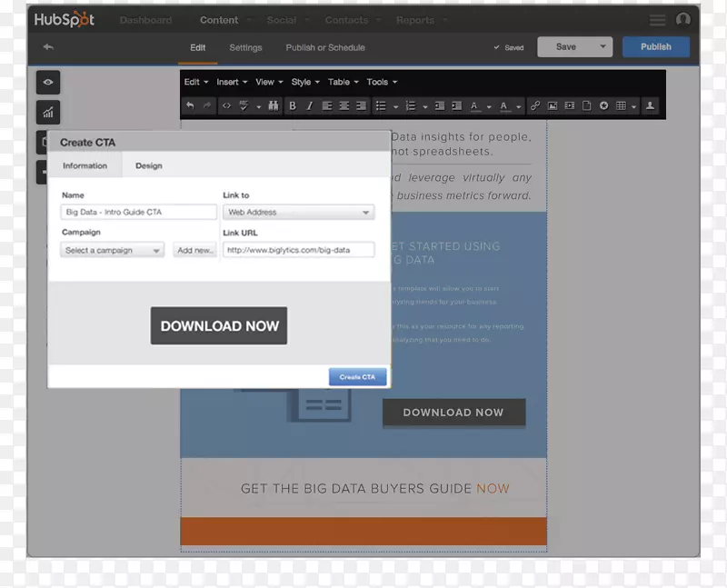The image size is (727, 588).
Task: Open the Select a campaign dropdown
Action: click(113, 250)
